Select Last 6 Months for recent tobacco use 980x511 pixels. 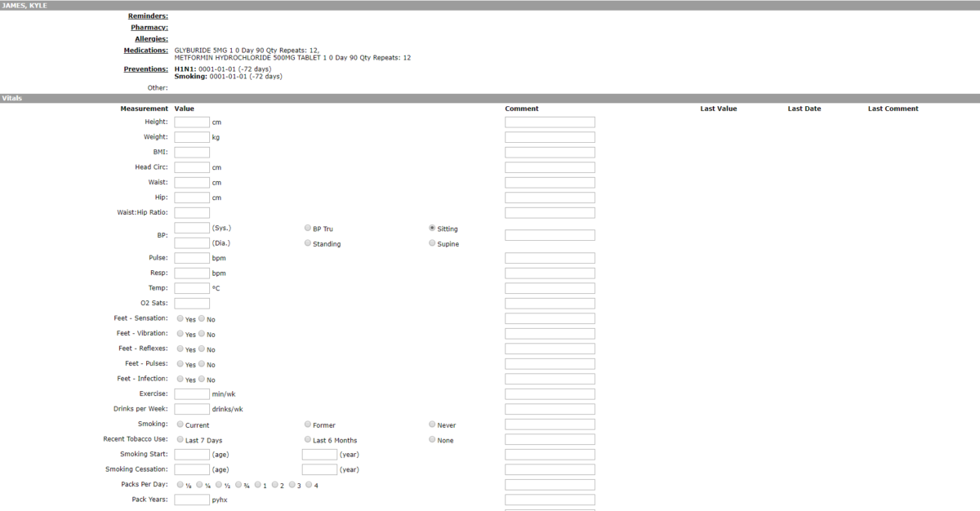(x=308, y=439)
